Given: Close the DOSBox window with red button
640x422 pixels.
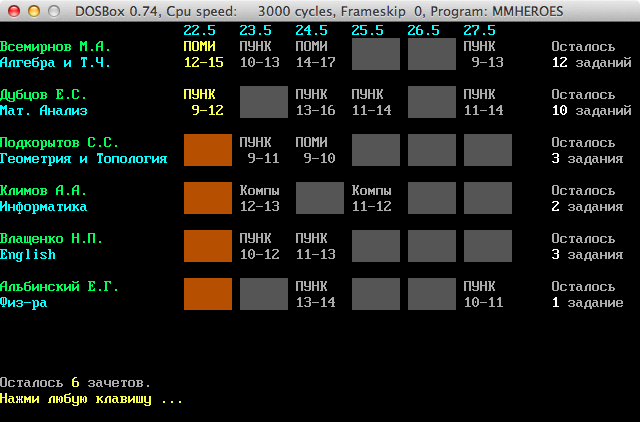Looking at the screenshot, I should tap(14, 11).
